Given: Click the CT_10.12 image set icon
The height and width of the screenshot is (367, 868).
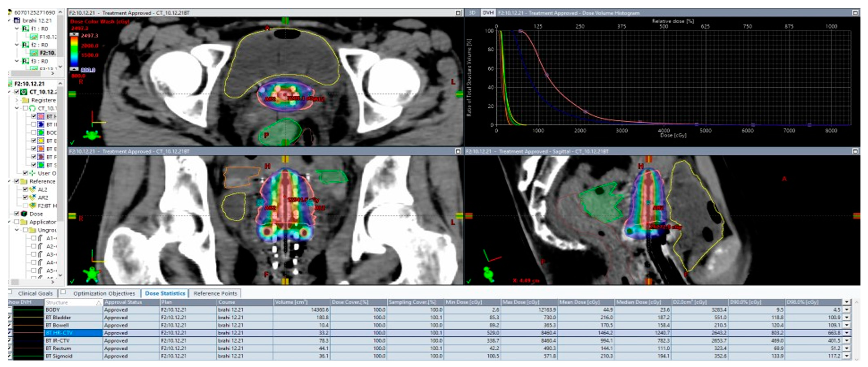Looking at the screenshot, I should tap(24, 92).
